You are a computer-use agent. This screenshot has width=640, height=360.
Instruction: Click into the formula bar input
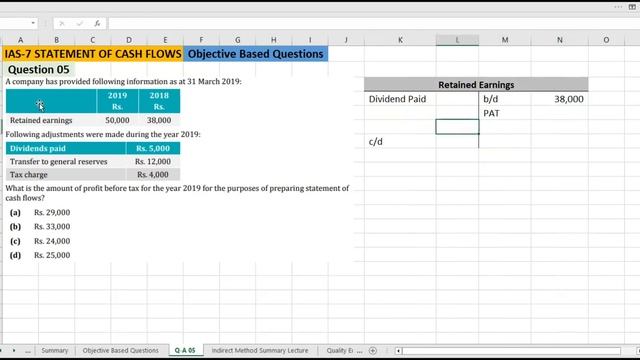pos(373,24)
